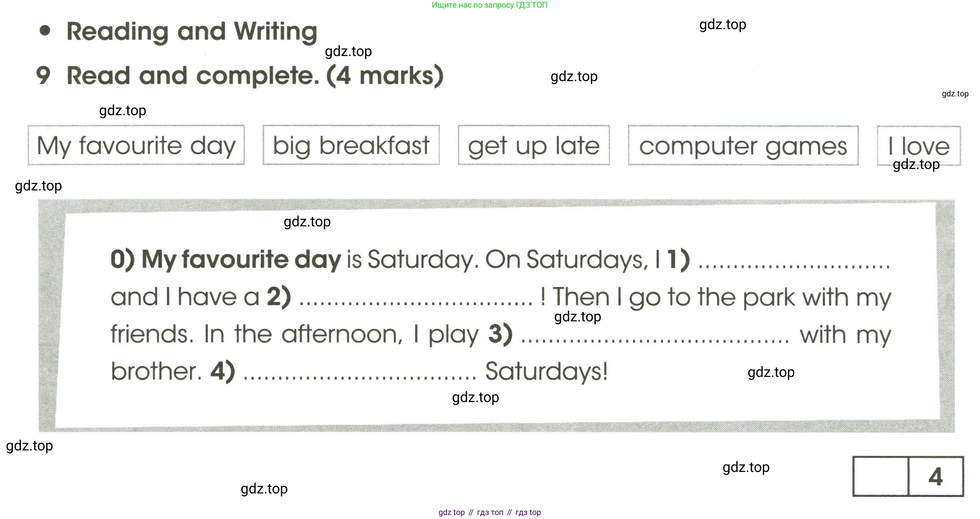Open the green "Ищите нас по запросу ГДЗ ТОП" link
The height and width of the screenshot is (519, 980).
click(490, 5)
